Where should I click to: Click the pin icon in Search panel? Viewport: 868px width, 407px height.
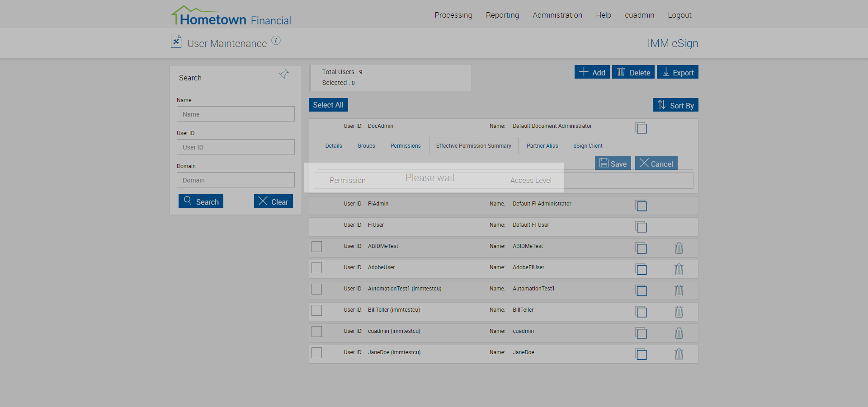click(283, 74)
